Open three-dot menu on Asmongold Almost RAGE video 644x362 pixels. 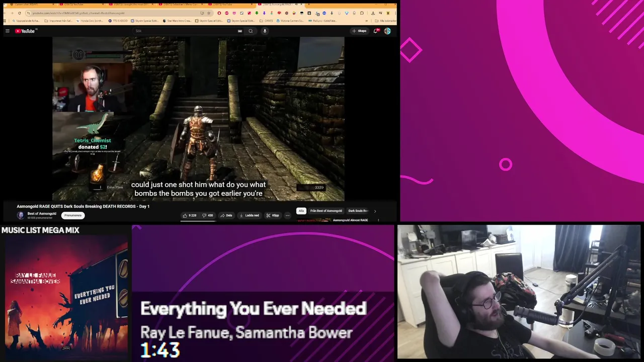378,220
